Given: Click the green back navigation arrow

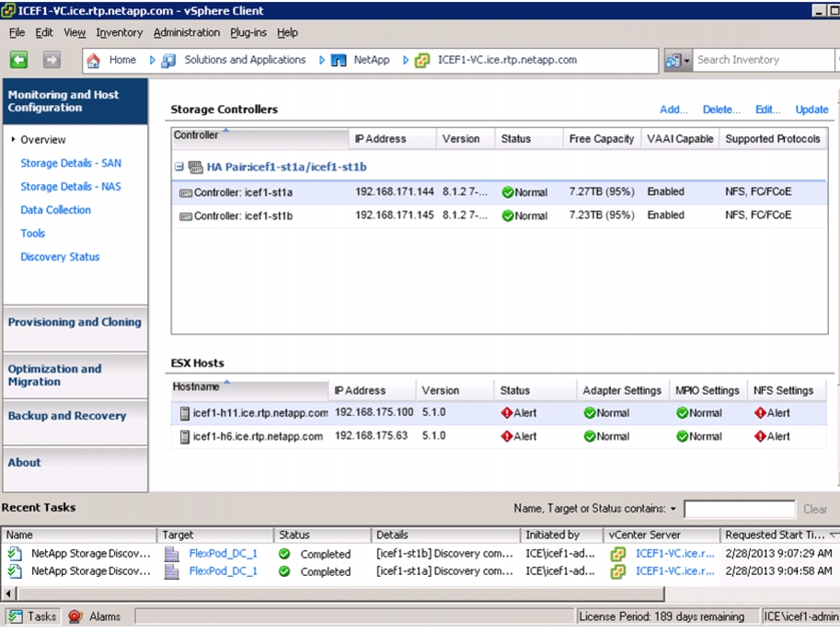Looking at the screenshot, I should pos(18,60).
